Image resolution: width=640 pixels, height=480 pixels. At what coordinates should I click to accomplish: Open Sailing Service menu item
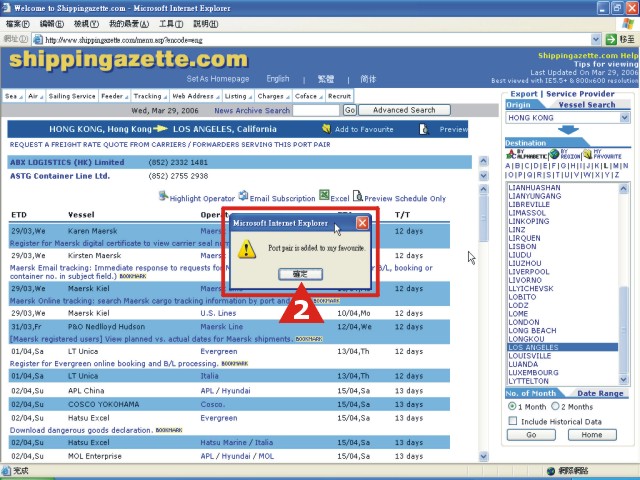(72, 96)
